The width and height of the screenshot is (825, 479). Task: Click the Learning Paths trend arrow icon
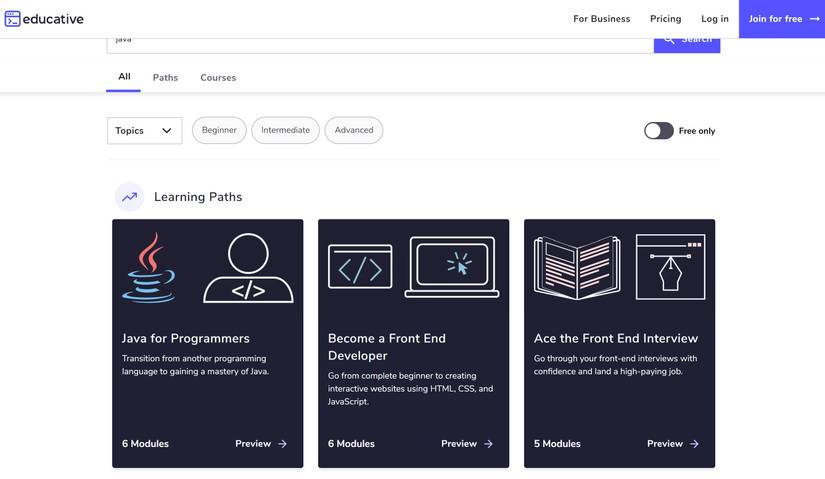[129, 197]
